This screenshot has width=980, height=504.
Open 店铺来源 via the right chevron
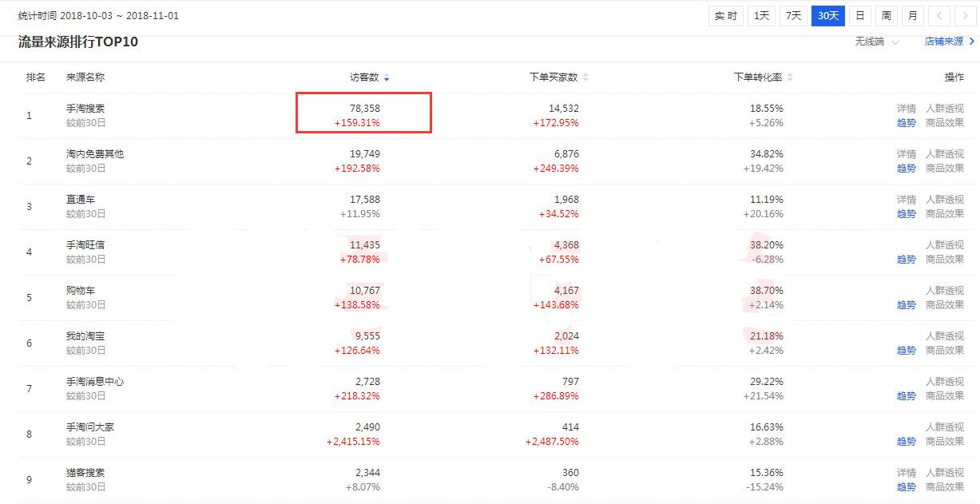pyautogui.click(x=972, y=42)
